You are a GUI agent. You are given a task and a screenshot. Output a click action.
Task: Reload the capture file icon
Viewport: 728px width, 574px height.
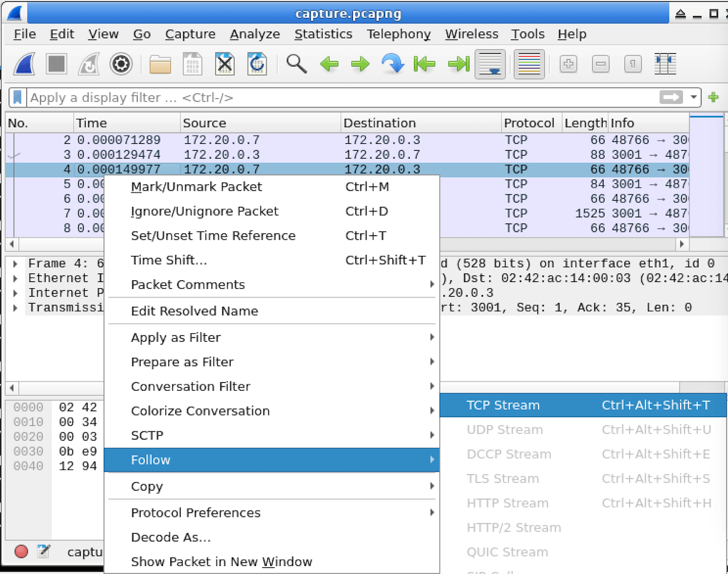(257, 64)
